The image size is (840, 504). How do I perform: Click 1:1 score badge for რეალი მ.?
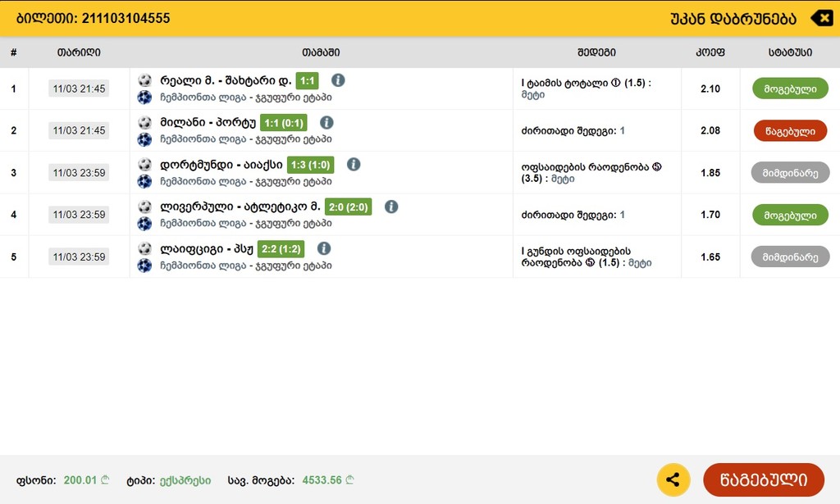(x=307, y=81)
